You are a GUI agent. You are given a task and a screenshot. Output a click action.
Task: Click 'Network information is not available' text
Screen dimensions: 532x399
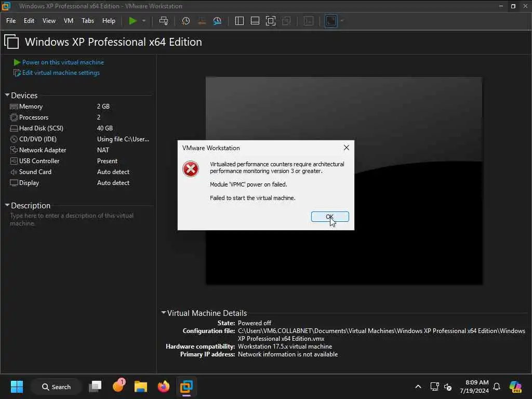tap(288, 354)
